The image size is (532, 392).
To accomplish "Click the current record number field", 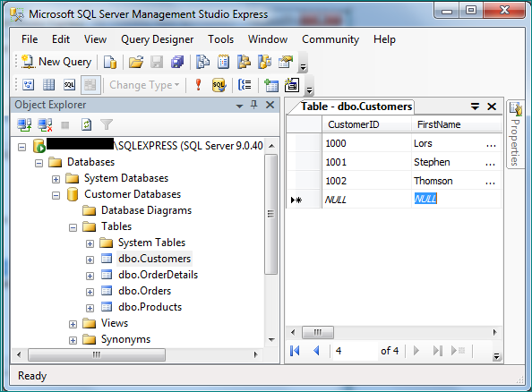I will 356,351.
